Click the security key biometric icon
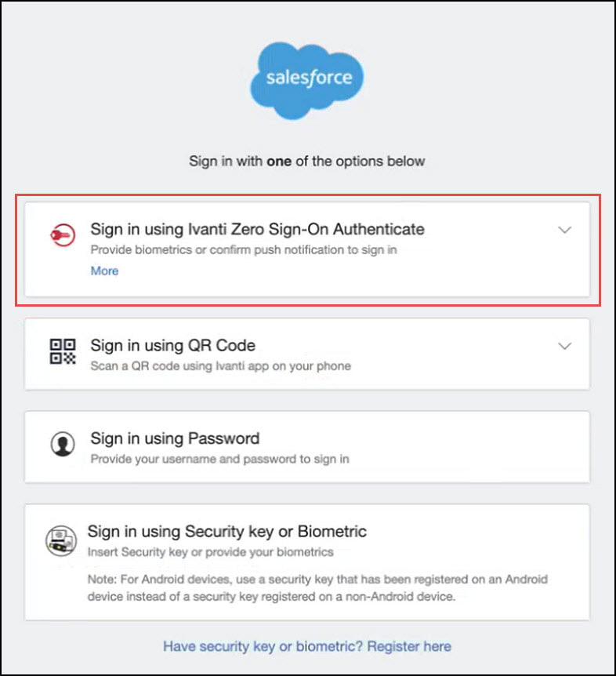 click(x=61, y=540)
